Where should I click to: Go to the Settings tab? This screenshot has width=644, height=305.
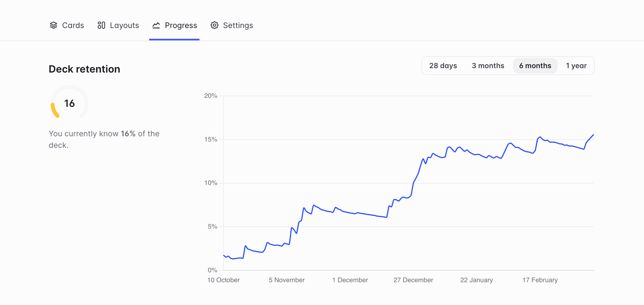tap(238, 25)
